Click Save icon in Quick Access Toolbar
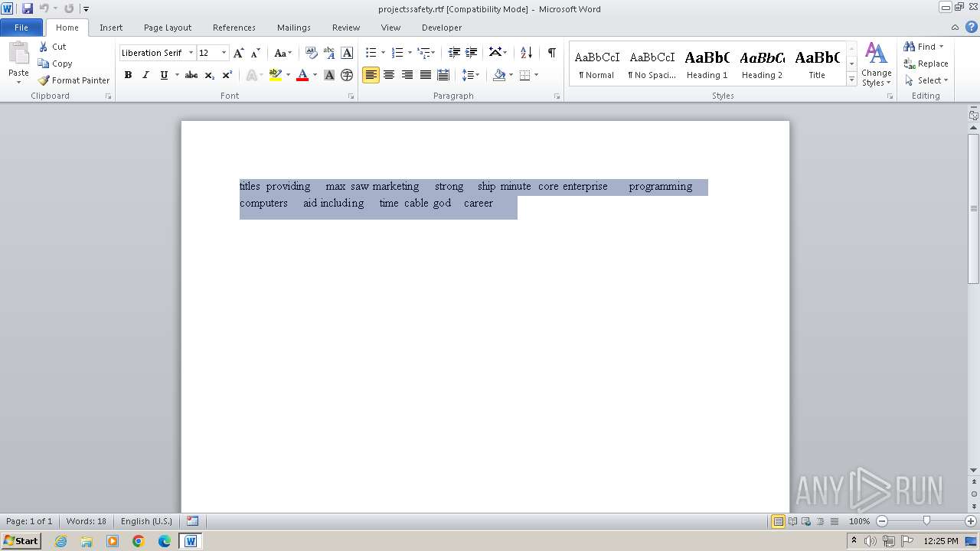 point(28,8)
